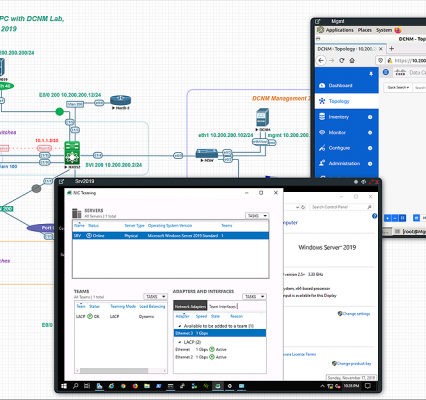Screen dimensions: 426x400
Task: Select the SRV Online server row
Action: (171, 236)
